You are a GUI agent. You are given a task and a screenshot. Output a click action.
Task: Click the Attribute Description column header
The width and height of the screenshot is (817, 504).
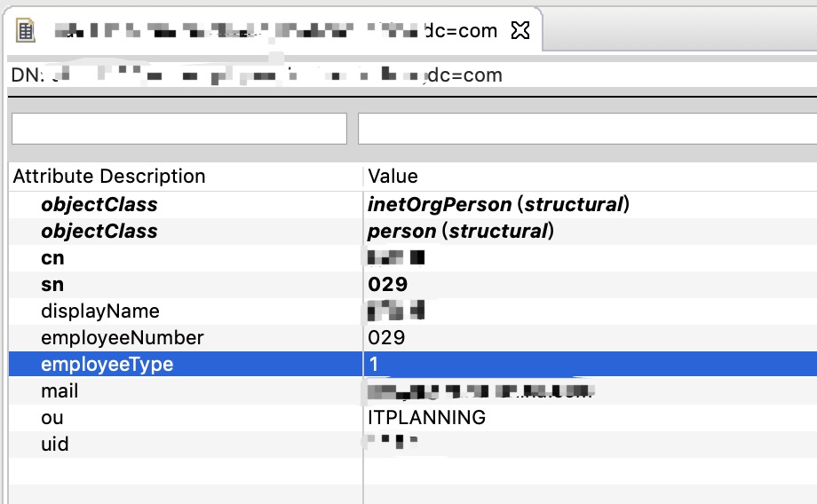109,176
